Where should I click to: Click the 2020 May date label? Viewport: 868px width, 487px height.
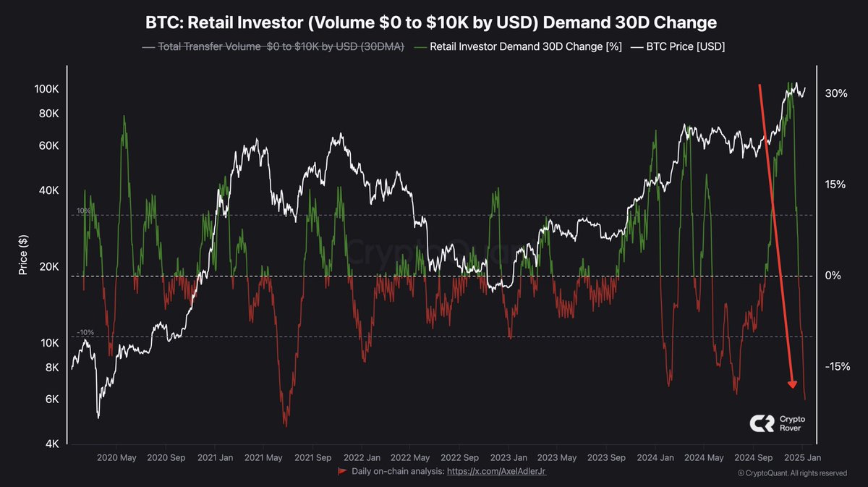[116, 458]
